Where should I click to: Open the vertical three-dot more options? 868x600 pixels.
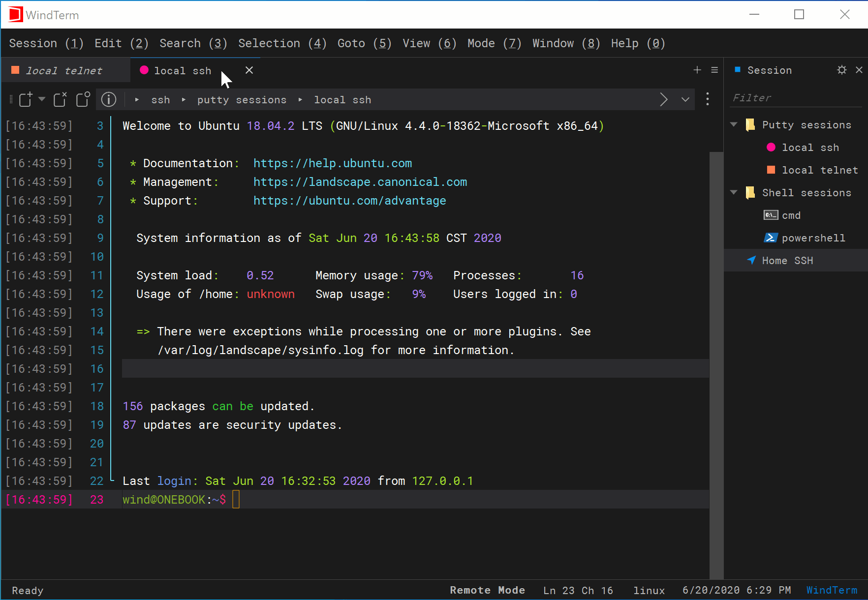[x=708, y=99]
